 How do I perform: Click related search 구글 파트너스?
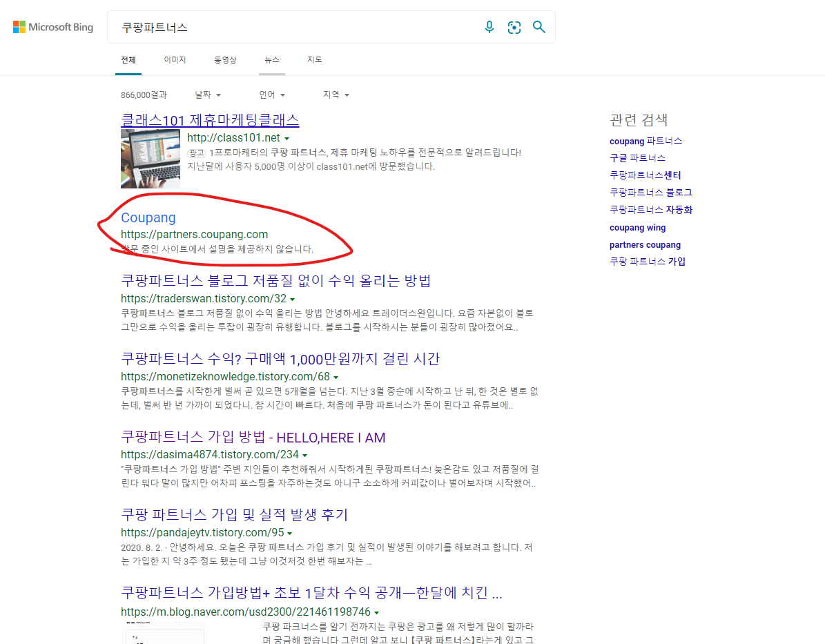(x=637, y=158)
